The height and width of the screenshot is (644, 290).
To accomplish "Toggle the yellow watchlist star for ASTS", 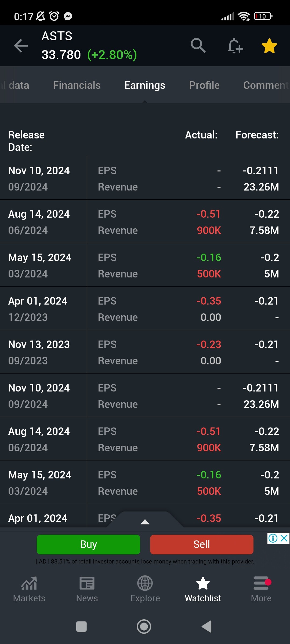I will pos(269,46).
